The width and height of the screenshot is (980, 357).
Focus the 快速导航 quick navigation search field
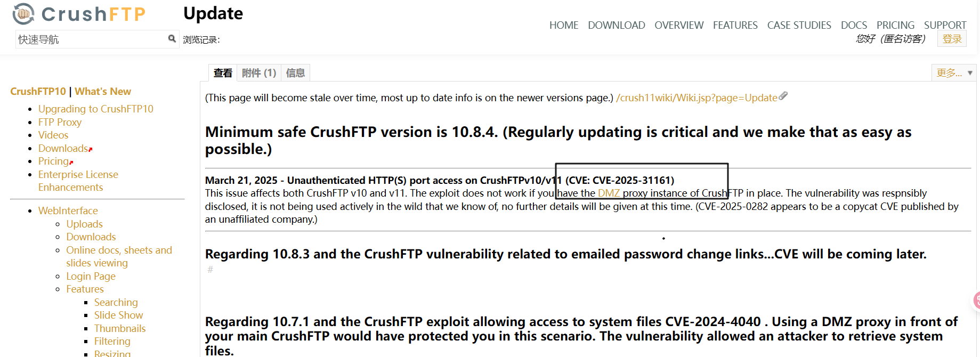[91, 39]
